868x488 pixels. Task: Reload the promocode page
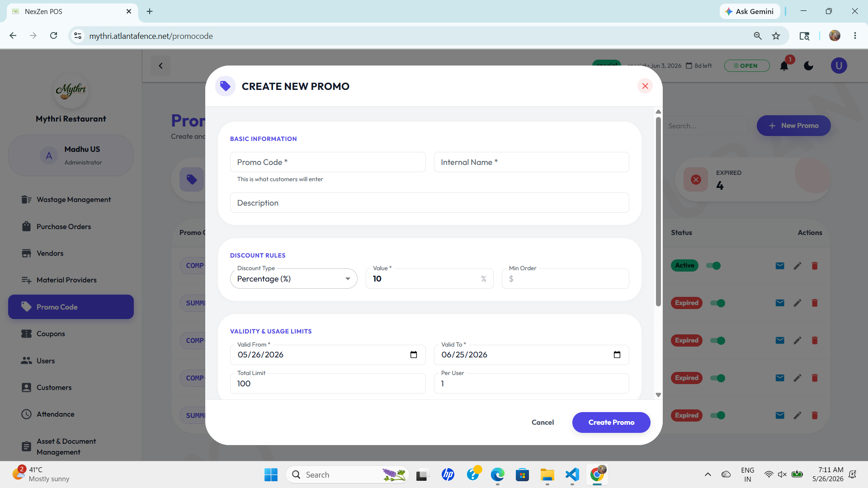pyautogui.click(x=53, y=36)
